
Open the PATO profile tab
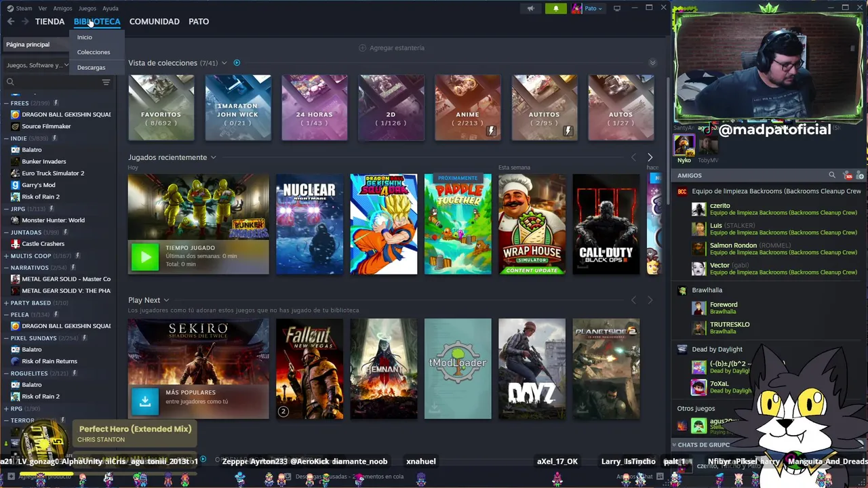(199, 22)
